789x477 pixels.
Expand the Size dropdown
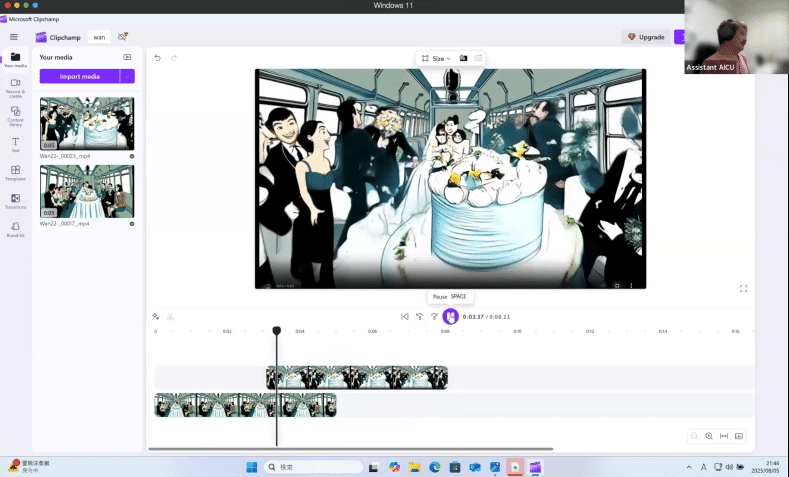pos(436,58)
